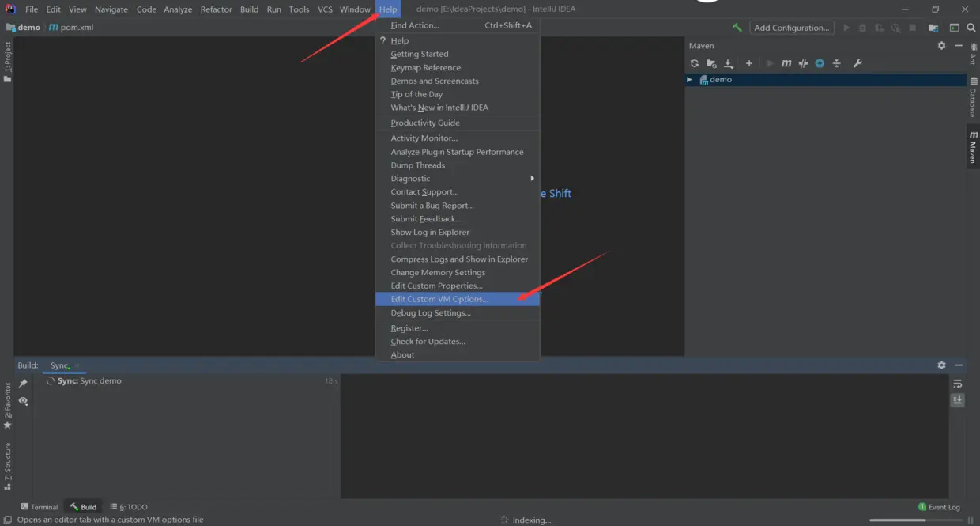Open Maven panel gear options
The height and width of the screenshot is (526, 980).
941,46
